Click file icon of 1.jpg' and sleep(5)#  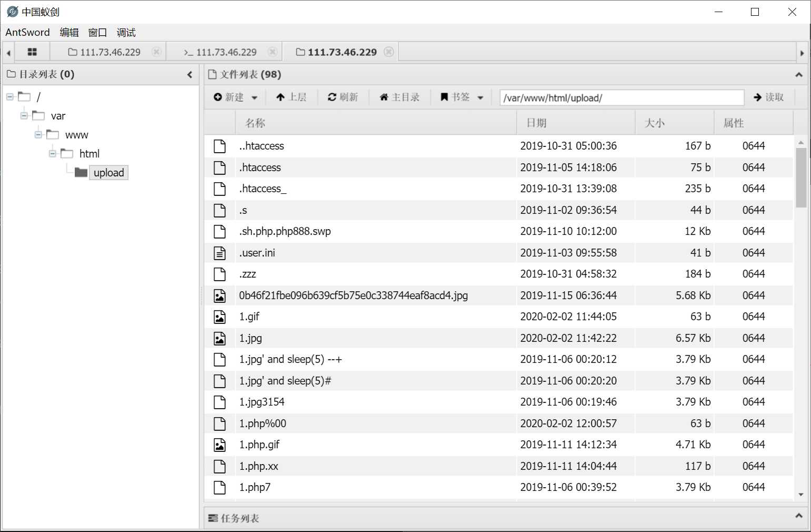[x=220, y=381]
